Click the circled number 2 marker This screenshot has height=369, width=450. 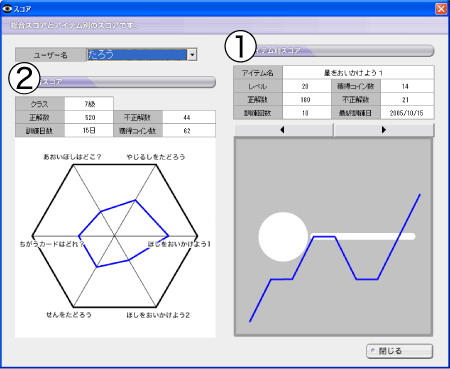24,78
